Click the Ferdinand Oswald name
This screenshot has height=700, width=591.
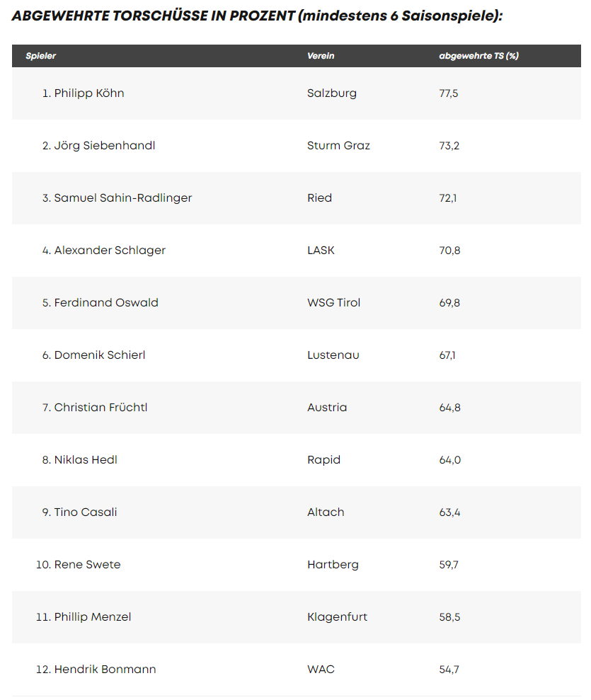tap(106, 303)
